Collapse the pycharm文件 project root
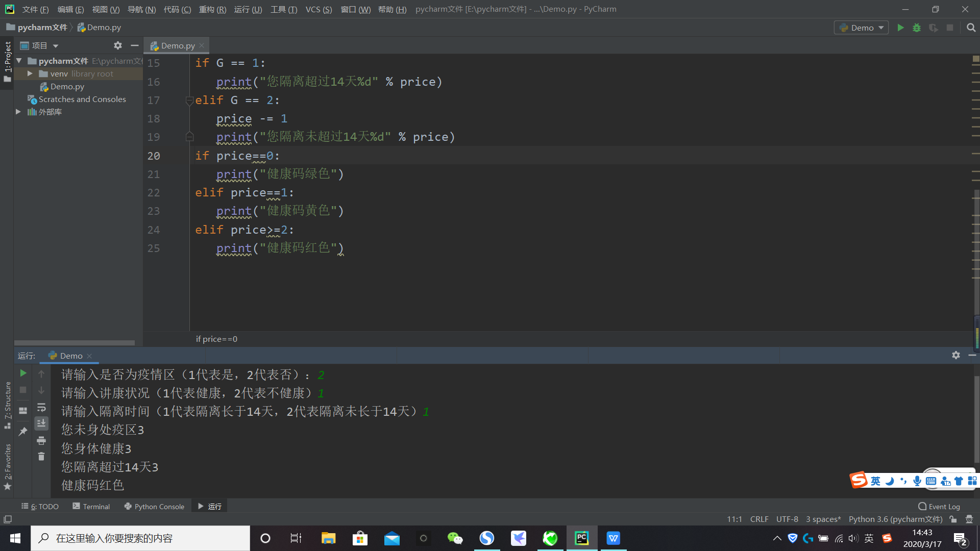The height and width of the screenshot is (551, 980). coord(19,61)
